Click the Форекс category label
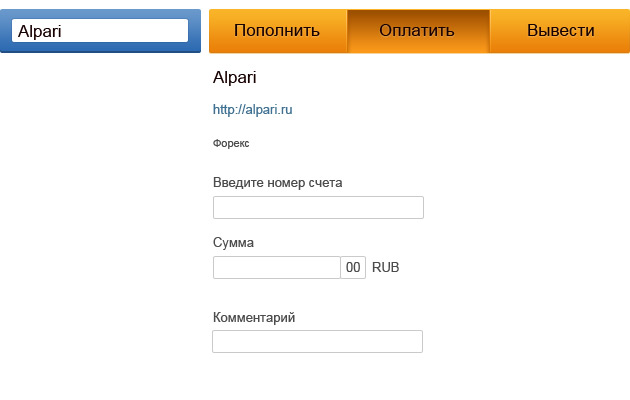Screen dimensions: 630x400 click(231, 143)
